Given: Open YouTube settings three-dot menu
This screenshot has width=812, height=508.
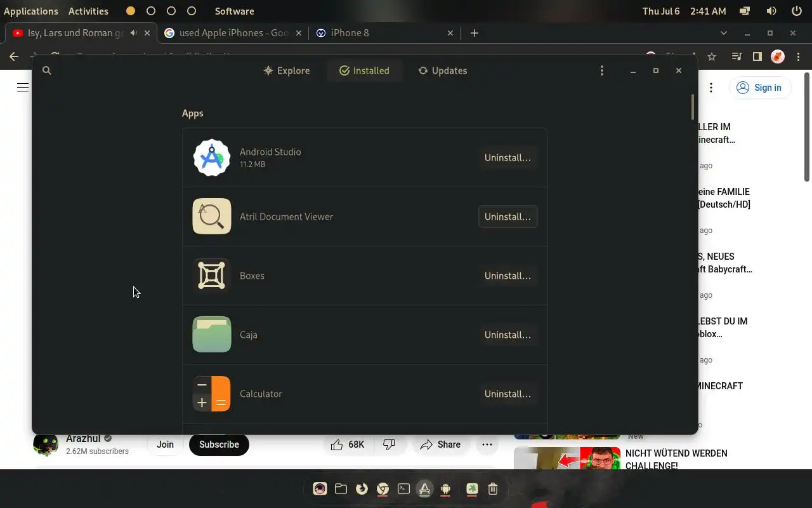Looking at the screenshot, I should pos(711,88).
